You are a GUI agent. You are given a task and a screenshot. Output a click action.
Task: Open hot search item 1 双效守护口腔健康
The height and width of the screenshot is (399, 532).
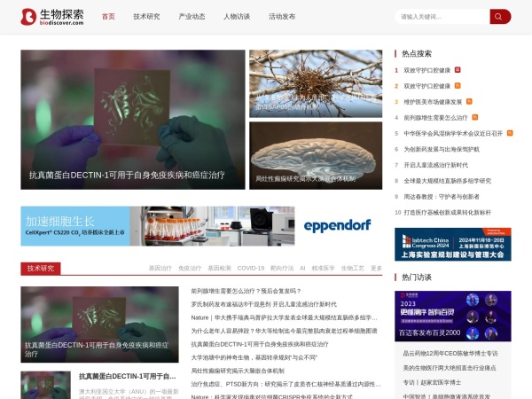pyautogui.click(x=426, y=70)
